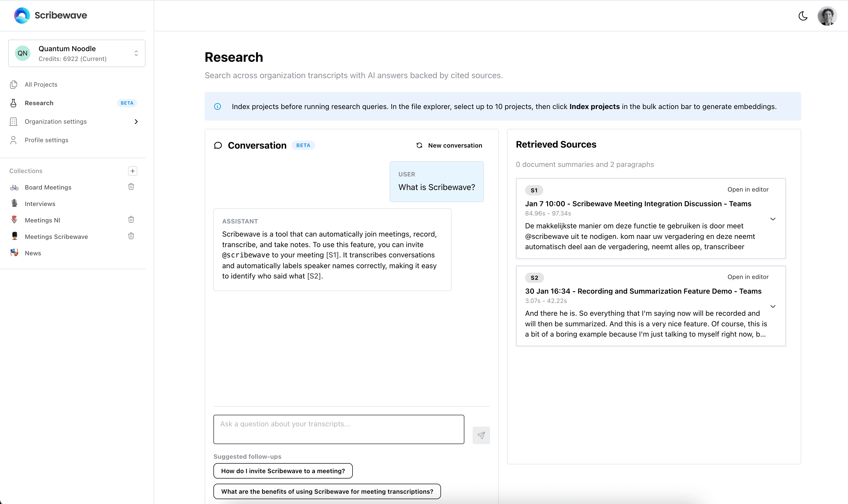The height and width of the screenshot is (504, 848).
Task: Click the profile avatar in top right
Action: point(828,16)
